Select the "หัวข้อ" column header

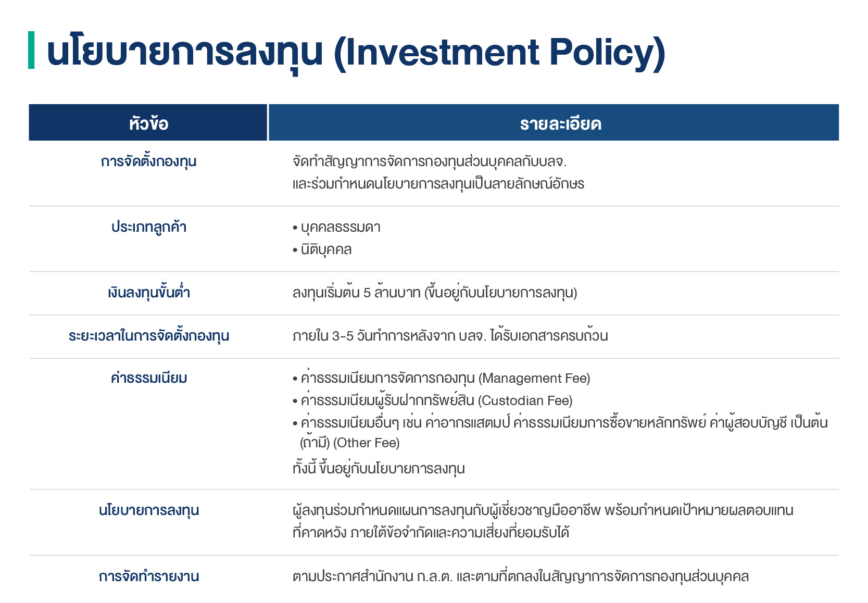point(148,123)
